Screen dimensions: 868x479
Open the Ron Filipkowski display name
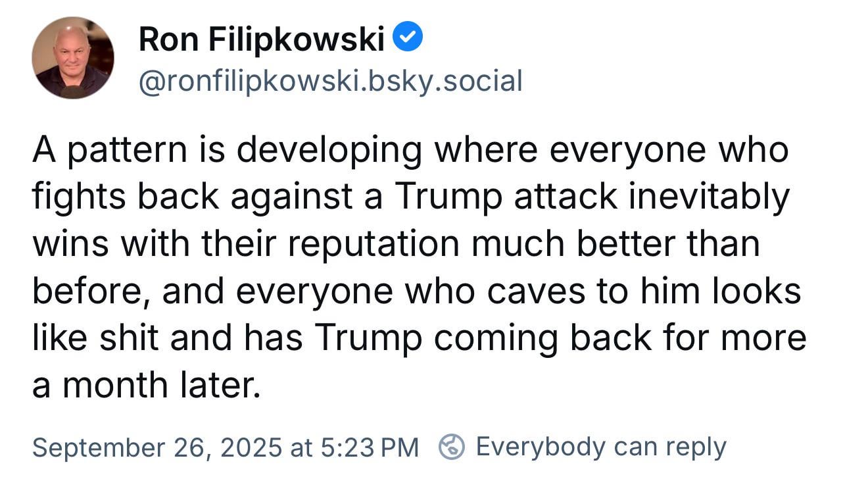coord(261,40)
